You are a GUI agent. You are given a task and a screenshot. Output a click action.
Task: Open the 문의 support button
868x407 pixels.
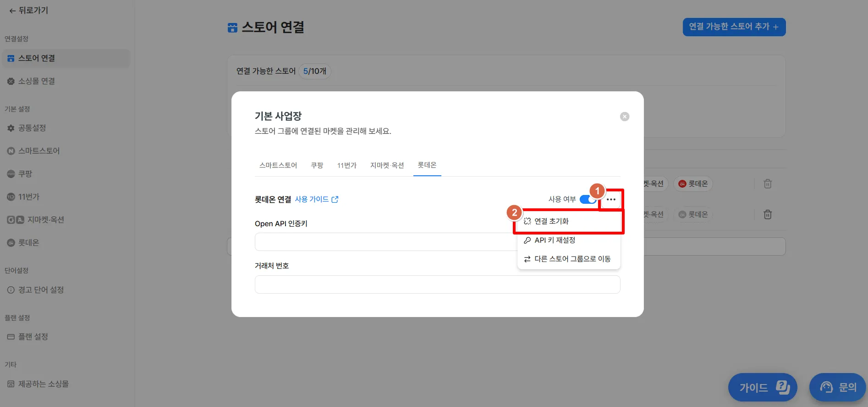(838, 387)
